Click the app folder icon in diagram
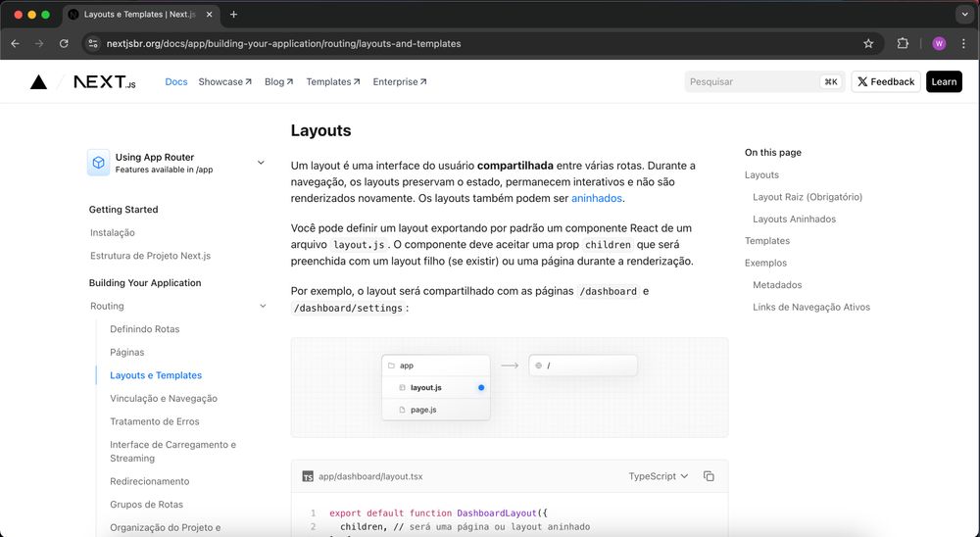The image size is (980, 537). click(391, 366)
